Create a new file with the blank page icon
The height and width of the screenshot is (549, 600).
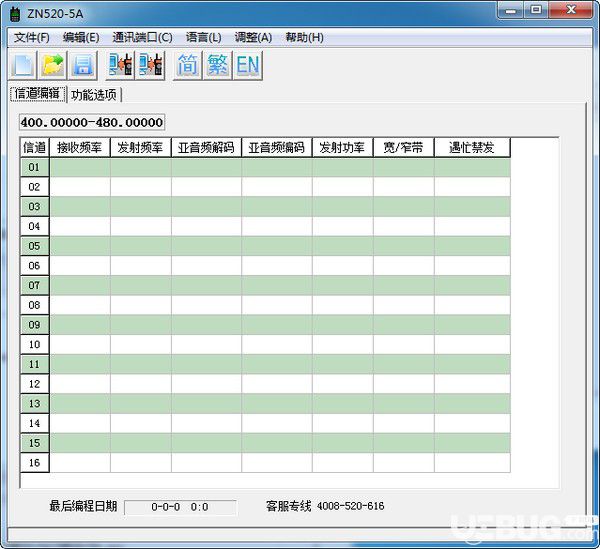pyautogui.click(x=23, y=65)
